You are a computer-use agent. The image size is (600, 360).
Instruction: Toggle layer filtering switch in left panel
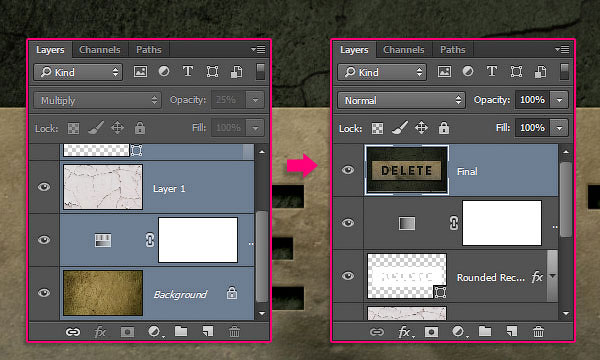(x=260, y=72)
